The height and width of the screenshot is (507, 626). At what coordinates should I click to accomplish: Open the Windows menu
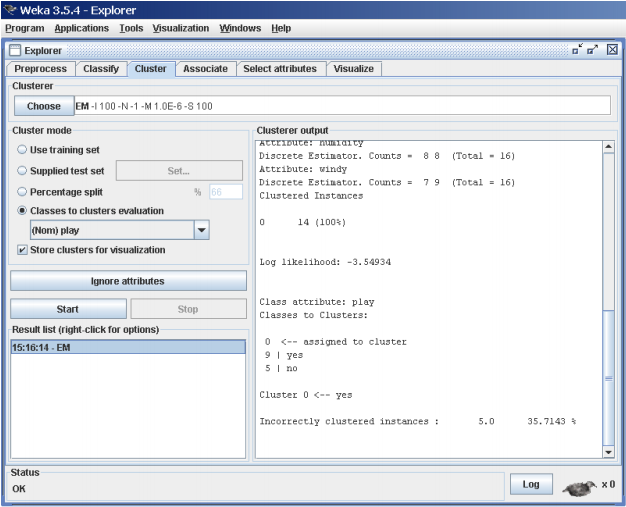(x=240, y=28)
